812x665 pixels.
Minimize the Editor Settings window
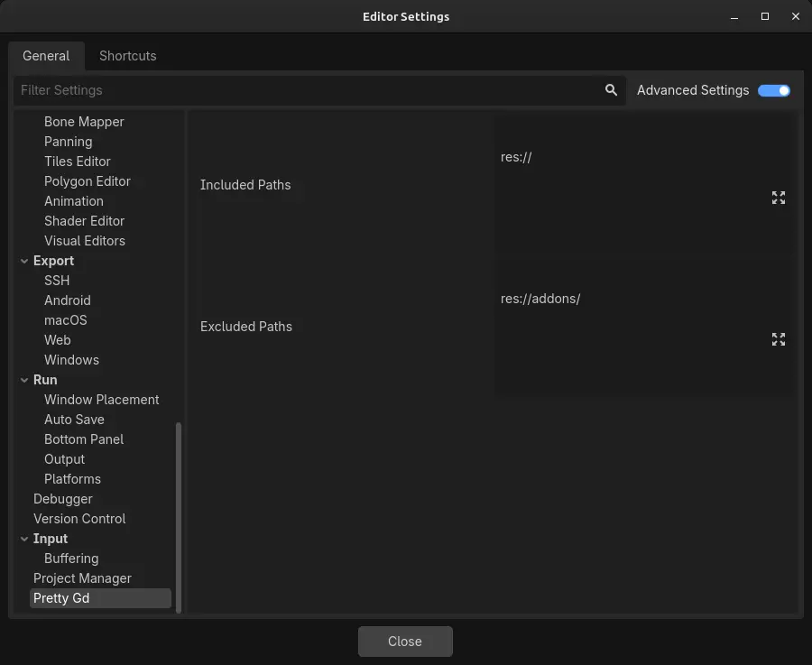click(x=734, y=16)
